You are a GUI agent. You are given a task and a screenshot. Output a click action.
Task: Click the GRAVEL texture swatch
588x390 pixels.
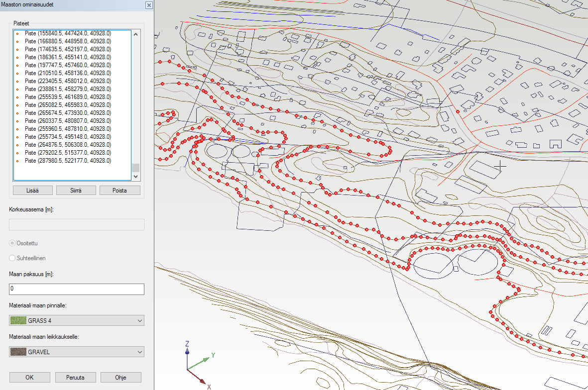tap(18, 352)
